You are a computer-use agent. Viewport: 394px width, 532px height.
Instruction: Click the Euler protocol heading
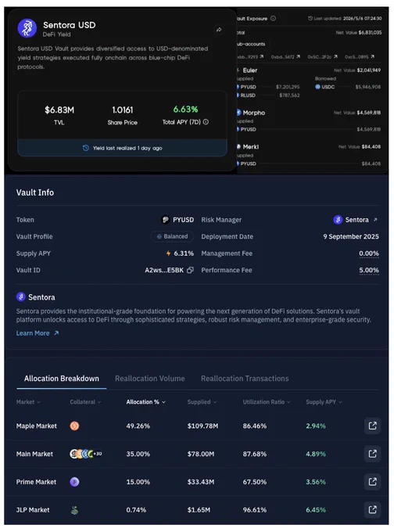(x=249, y=70)
